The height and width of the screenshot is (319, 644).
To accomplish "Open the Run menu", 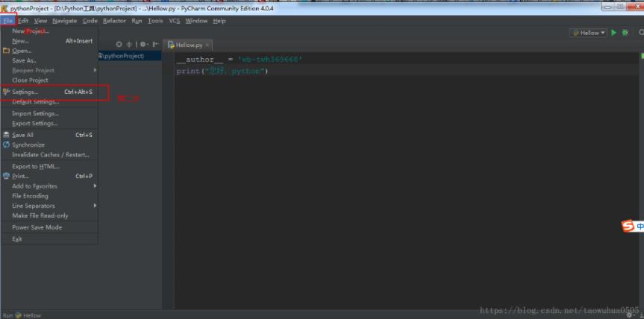I will point(137,21).
